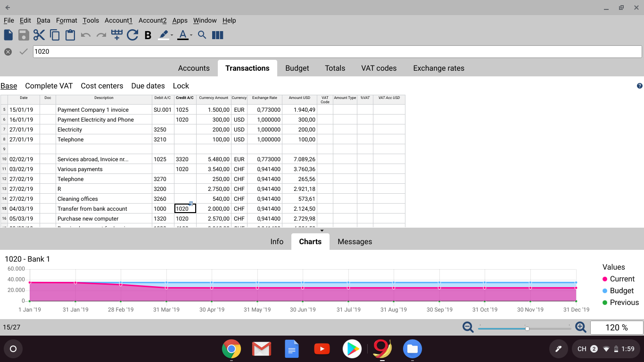The height and width of the screenshot is (362, 644).
Task: Recalculate with the refresh icon
Action: click(x=132, y=35)
